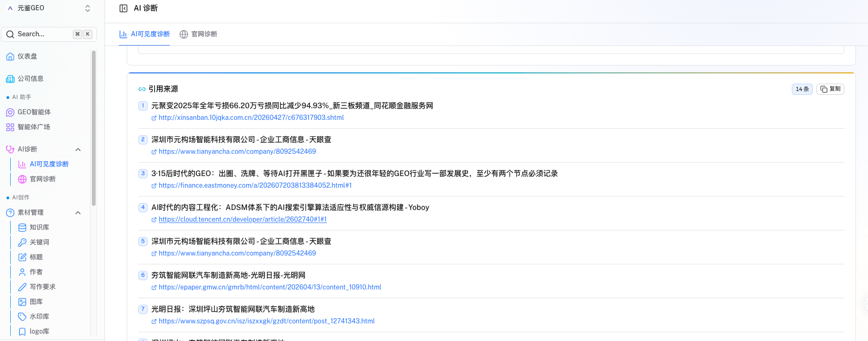This screenshot has width=868, height=341.
Task: Click the external-link icon of the szpsq.gov.cn URL
Action: [154, 321]
